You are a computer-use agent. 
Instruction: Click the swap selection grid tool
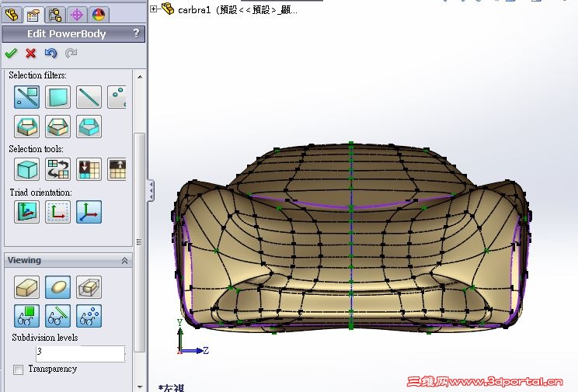click(x=57, y=169)
